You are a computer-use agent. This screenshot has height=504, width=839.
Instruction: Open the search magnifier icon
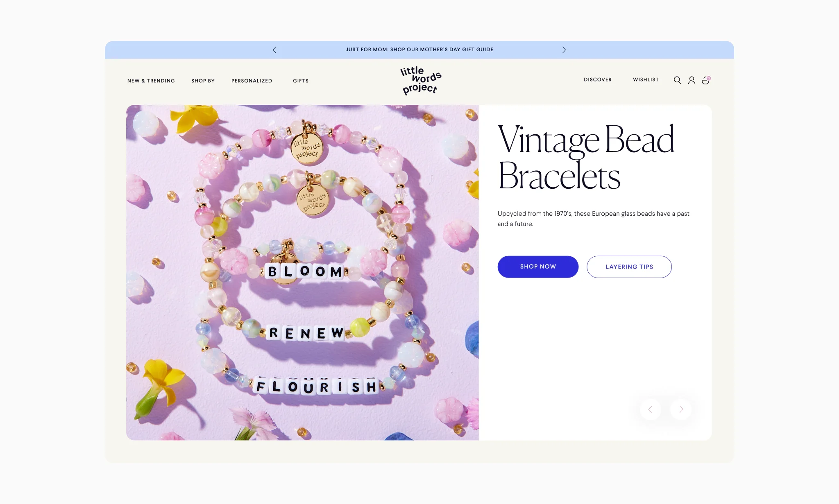678,80
